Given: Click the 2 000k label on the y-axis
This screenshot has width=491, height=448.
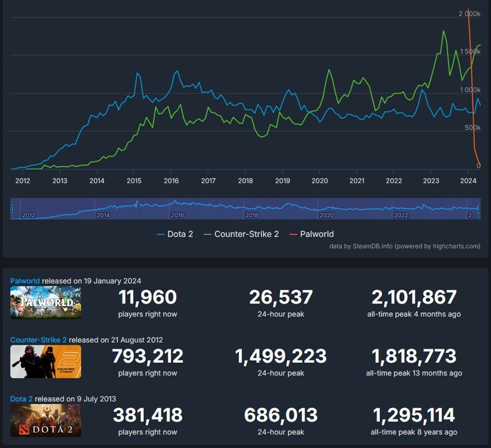Looking at the screenshot, I should tap(469, 13).
